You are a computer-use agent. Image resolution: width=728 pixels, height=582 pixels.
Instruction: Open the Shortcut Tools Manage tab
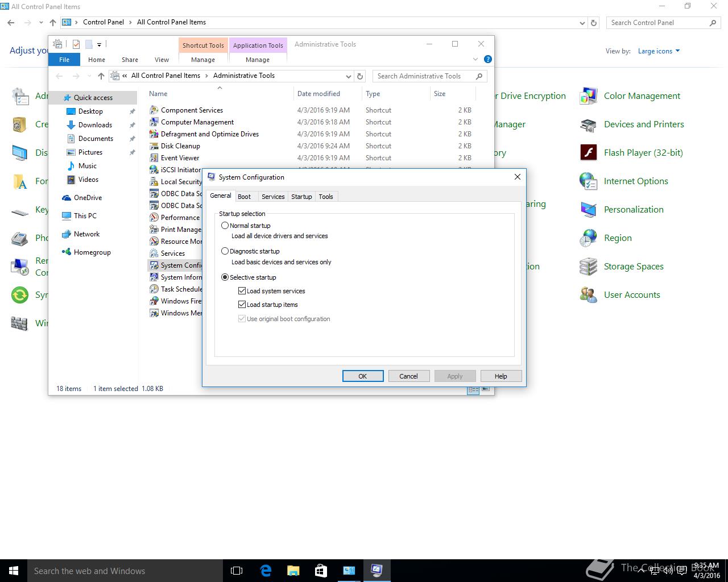pyautogui.click(x=203, y=60)
